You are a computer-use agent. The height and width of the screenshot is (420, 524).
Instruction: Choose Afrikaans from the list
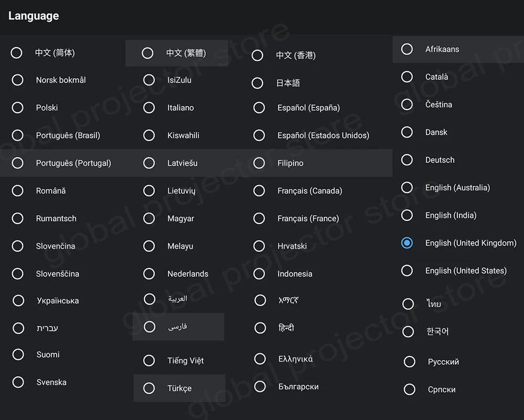(x=407, y=49)
